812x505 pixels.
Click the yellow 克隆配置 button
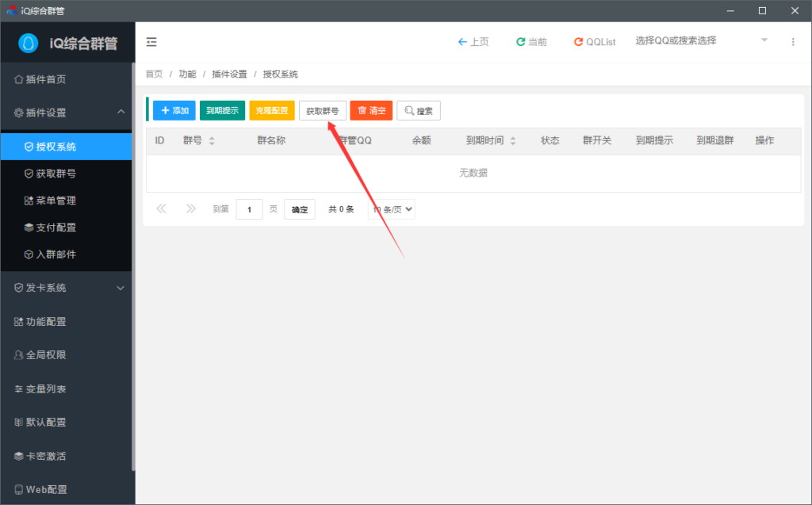click(x=272, y=110)
